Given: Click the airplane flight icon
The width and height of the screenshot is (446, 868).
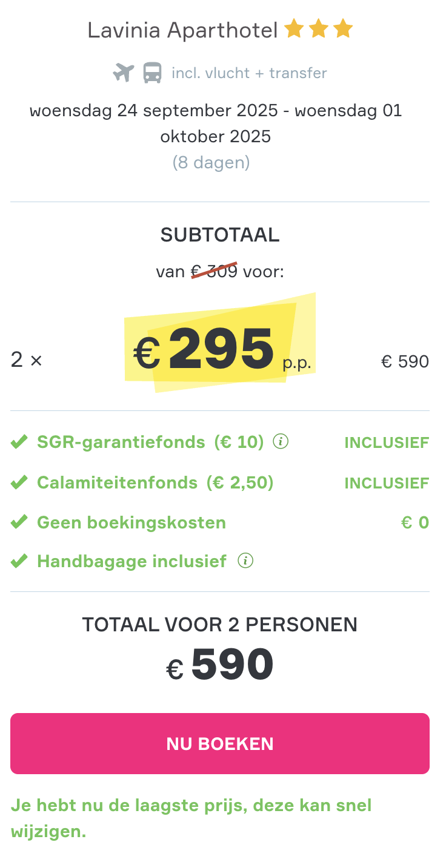Looking at the screenshot, I should coord(123,73).
